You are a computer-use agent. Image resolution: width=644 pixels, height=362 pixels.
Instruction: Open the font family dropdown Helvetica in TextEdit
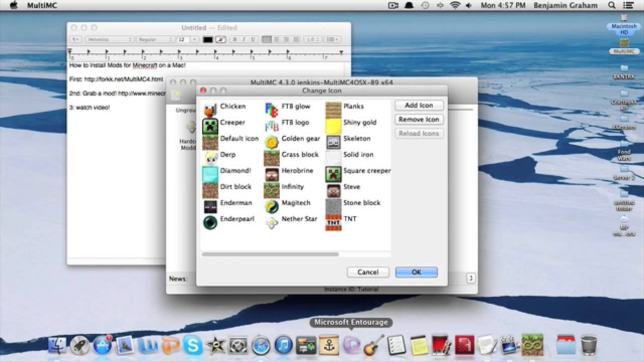[109, 40]
